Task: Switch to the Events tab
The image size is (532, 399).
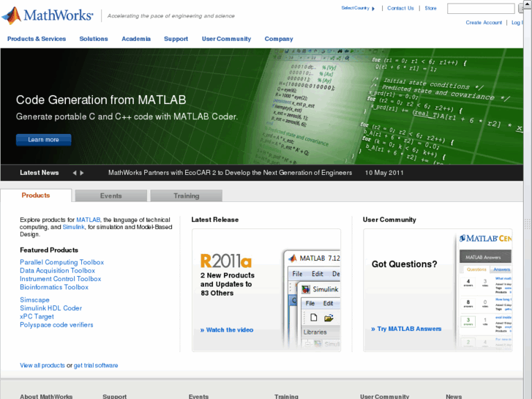Action: click(x=111, y=195)
